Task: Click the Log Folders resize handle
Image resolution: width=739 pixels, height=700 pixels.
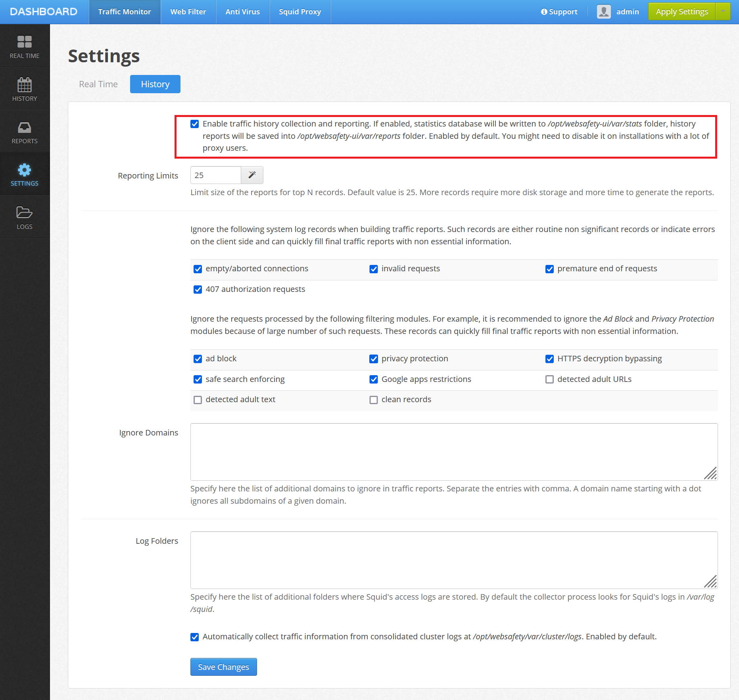Action: click(711, 581)
